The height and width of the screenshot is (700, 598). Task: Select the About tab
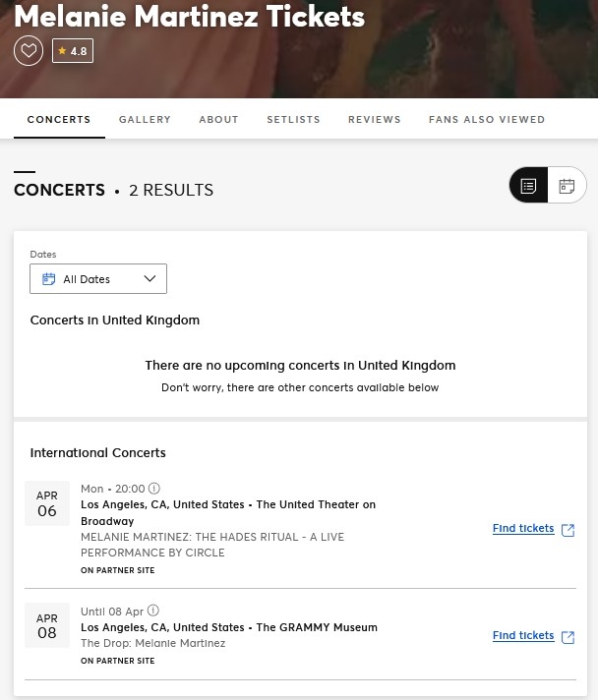218,120
